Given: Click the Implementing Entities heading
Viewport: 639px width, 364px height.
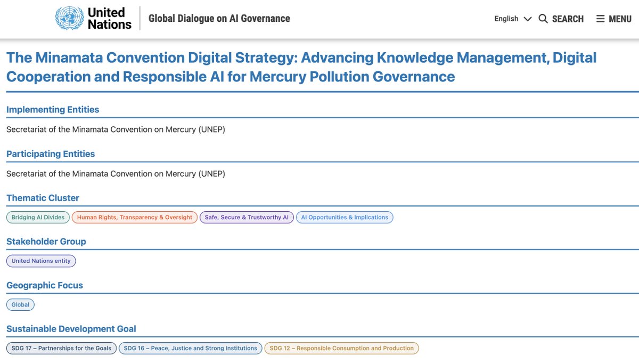Looking at the screenshot, I should tap(53, 110).
